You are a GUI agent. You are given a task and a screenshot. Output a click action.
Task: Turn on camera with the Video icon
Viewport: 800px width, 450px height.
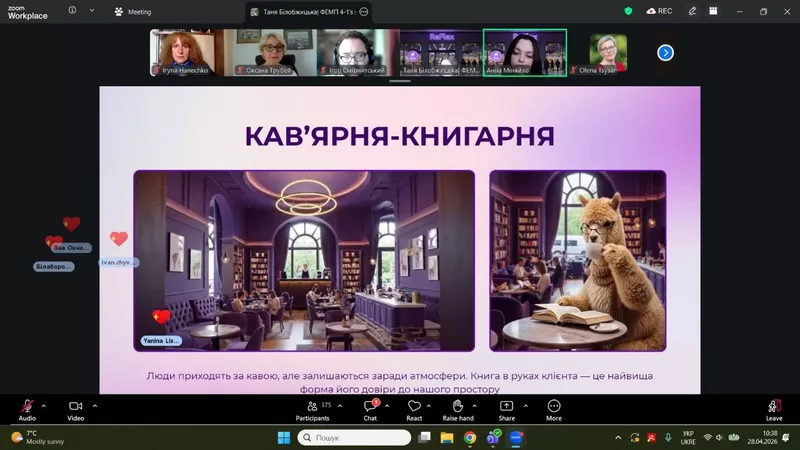click(76, 406)
